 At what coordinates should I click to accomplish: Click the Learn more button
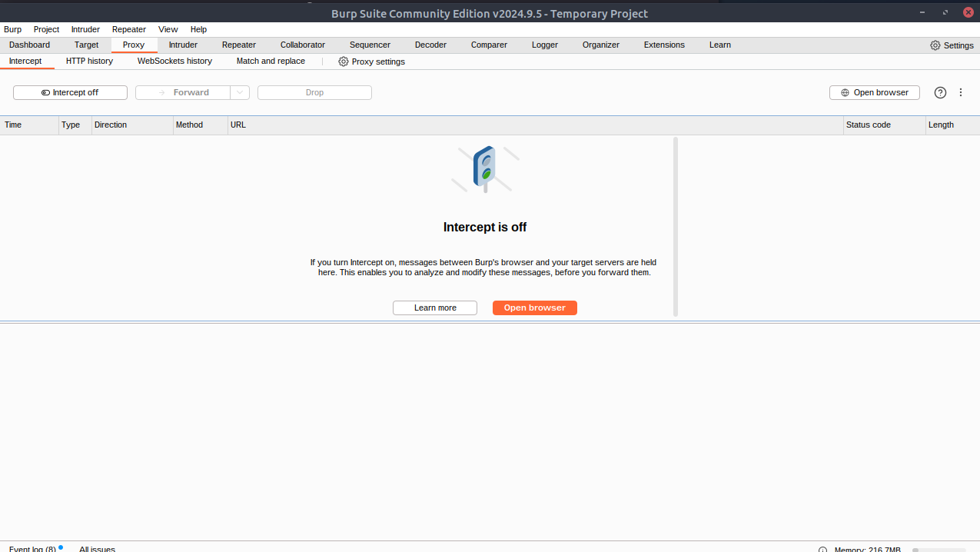pos(435,308)
